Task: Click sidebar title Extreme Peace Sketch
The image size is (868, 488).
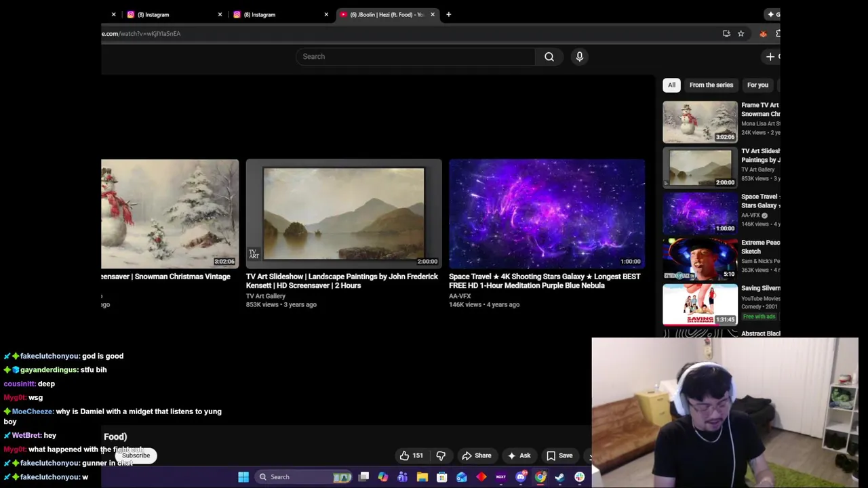Action: pyautogui.click(x=760, y=247)
